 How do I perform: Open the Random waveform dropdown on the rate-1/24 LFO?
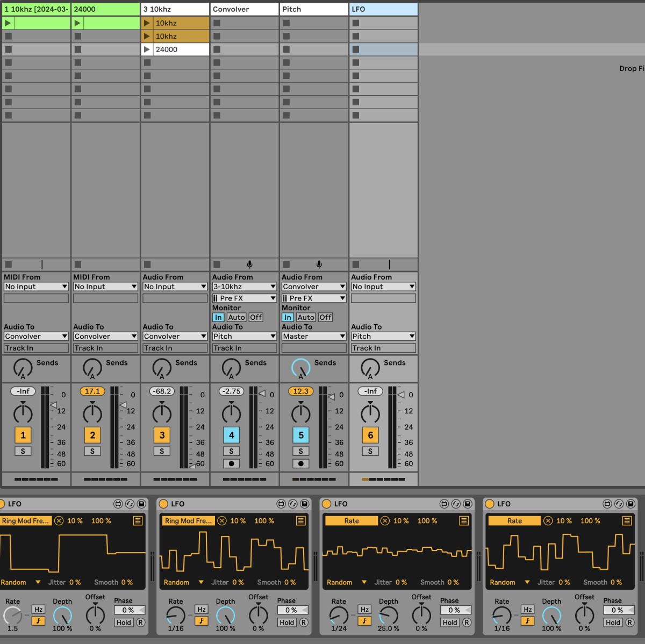(347, 582)
